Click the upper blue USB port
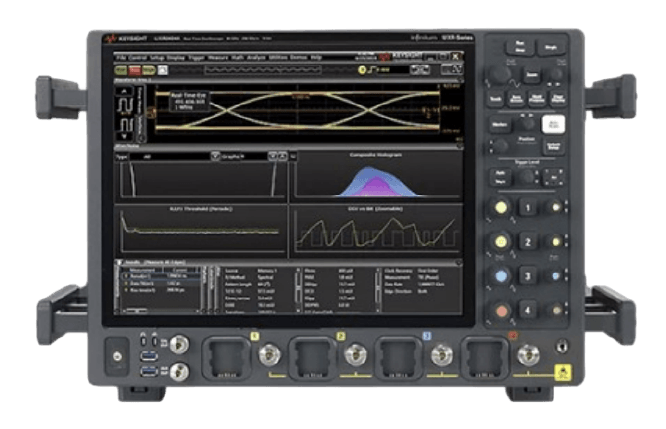This screenshot has height=429, width=666. click(x=150, y=356)
